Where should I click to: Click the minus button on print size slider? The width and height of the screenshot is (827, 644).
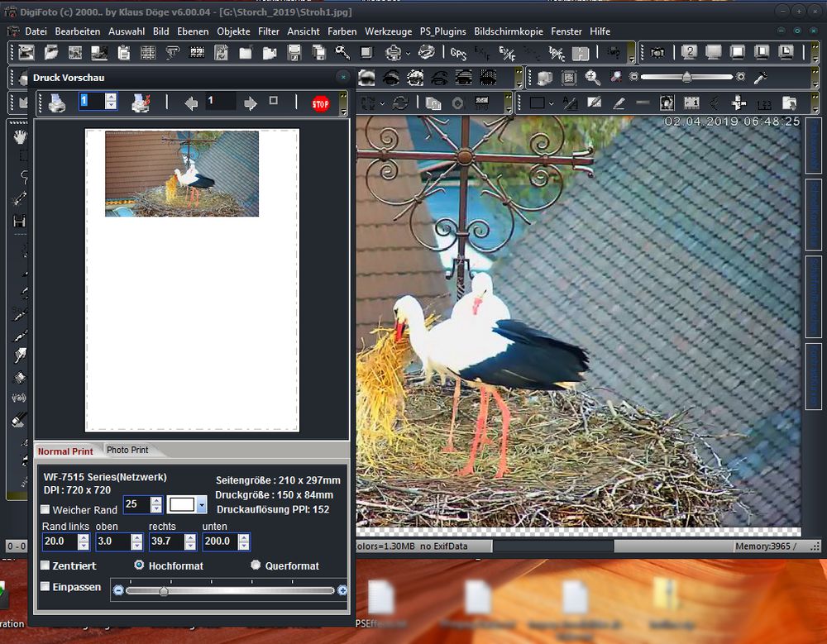[118, 590]
